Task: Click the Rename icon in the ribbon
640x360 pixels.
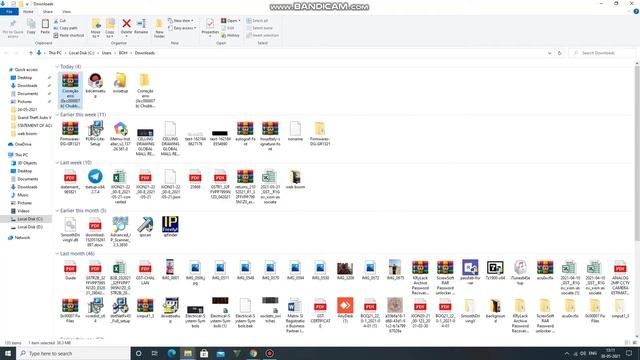Action: [141, 24]
